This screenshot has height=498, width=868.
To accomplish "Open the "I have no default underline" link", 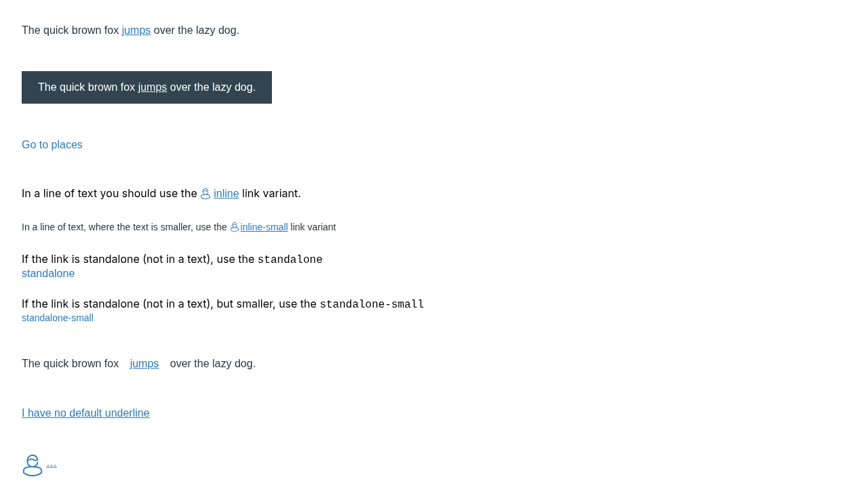I will 85,413.
